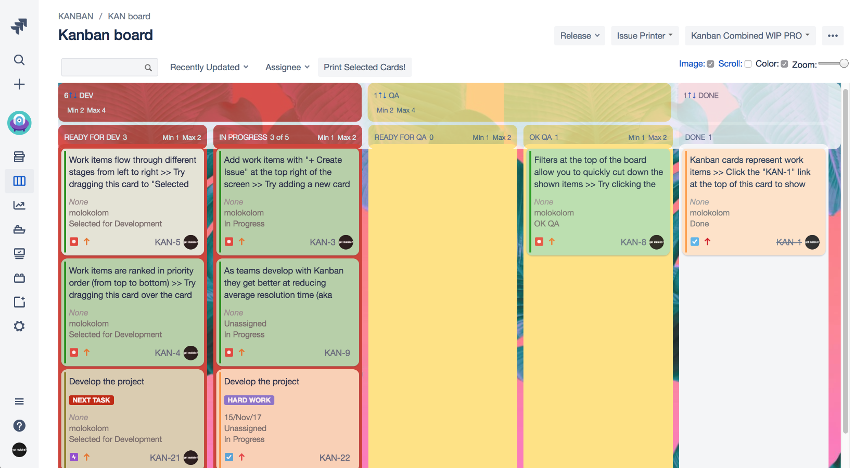The width and height of the screenshot is (868, 468).
Task: Open the Release dropdown
Action: (x=579, y=35)
